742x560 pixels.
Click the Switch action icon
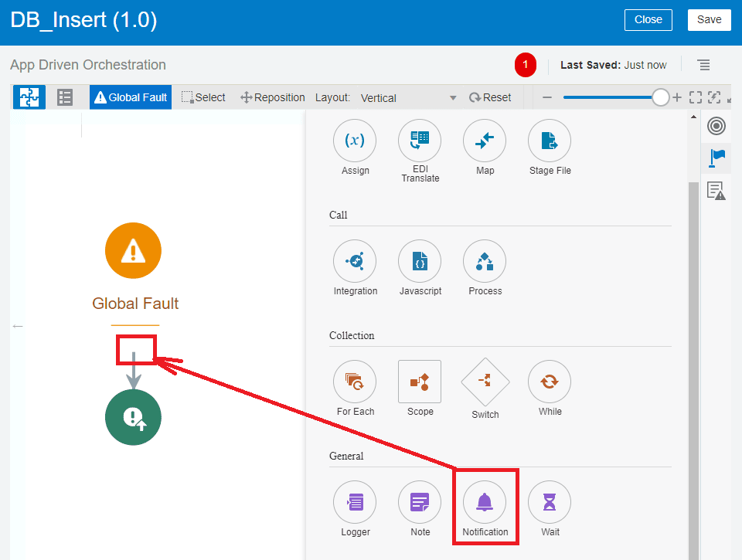click(485, 382)
